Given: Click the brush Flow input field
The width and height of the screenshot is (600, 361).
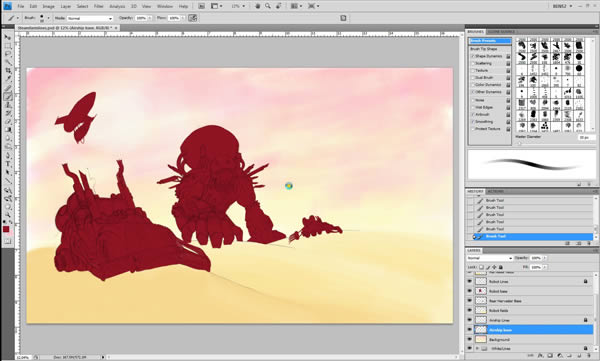Looking at the screenshot, I should click(174, 18).
